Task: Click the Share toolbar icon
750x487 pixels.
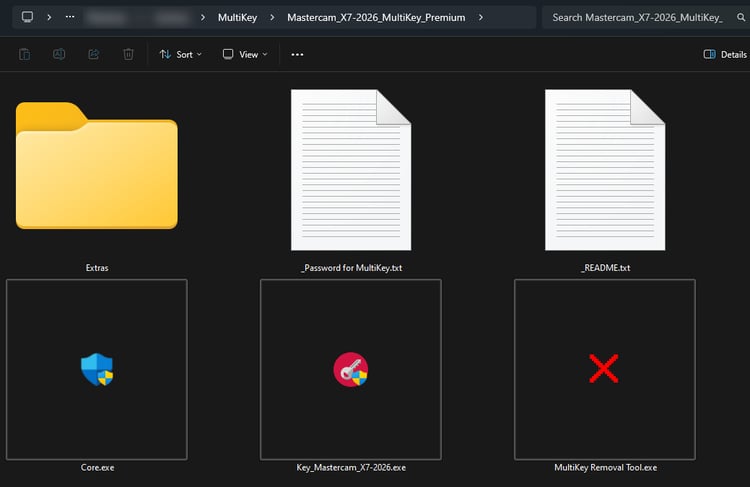Action: tap(94, 55)
